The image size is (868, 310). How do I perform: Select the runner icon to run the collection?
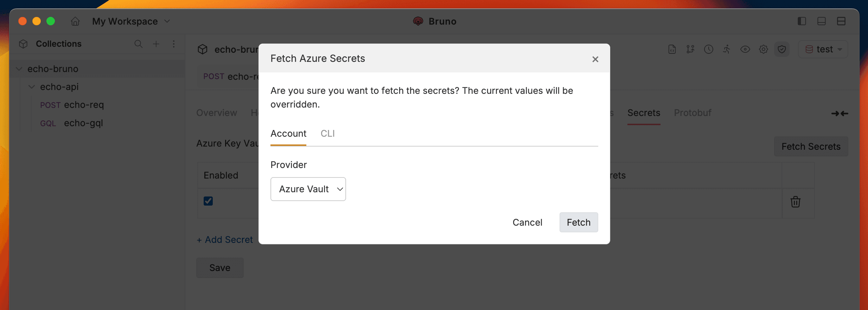(x=727, y=49)
